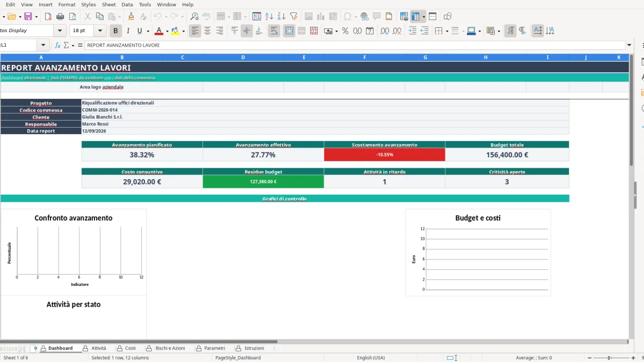Toggle italic formatting
Image resolution: width=644 pixels, height=362 pixels.
click(128, 31)
